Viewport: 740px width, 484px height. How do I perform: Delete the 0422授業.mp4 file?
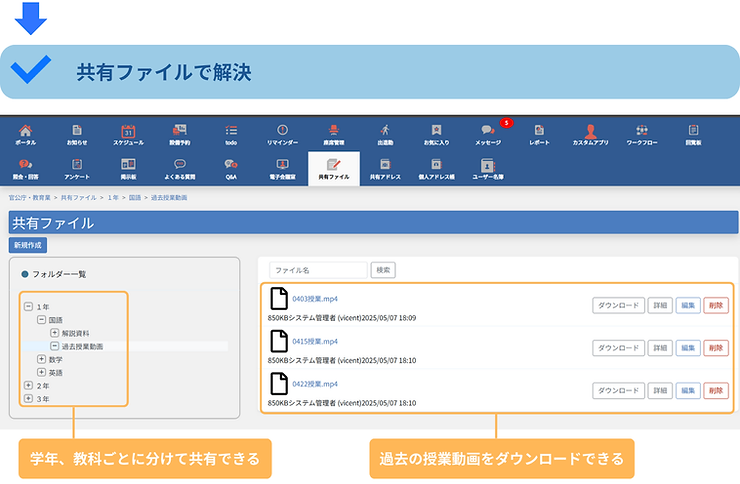click(x=716, y=390)
